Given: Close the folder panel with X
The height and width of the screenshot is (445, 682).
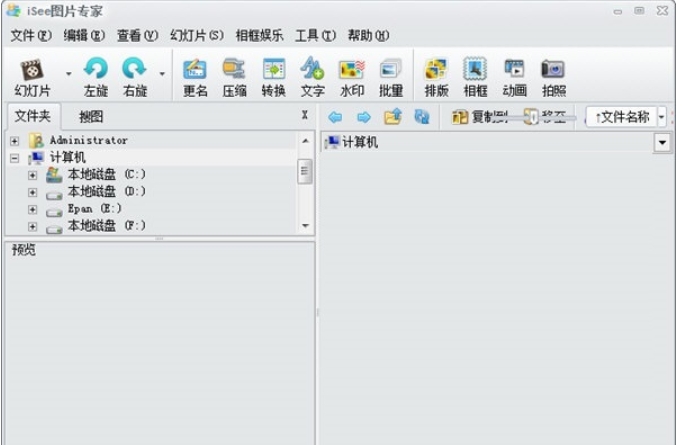Looking at the screenshot, I should (x=304, y=115).
